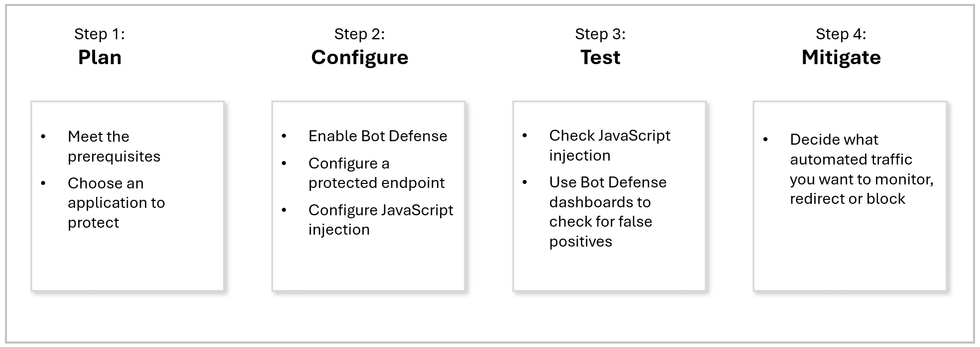Viewport: 980px width, 347px height.
Task: Click the Plan heading
Action: tap(100, 58)
